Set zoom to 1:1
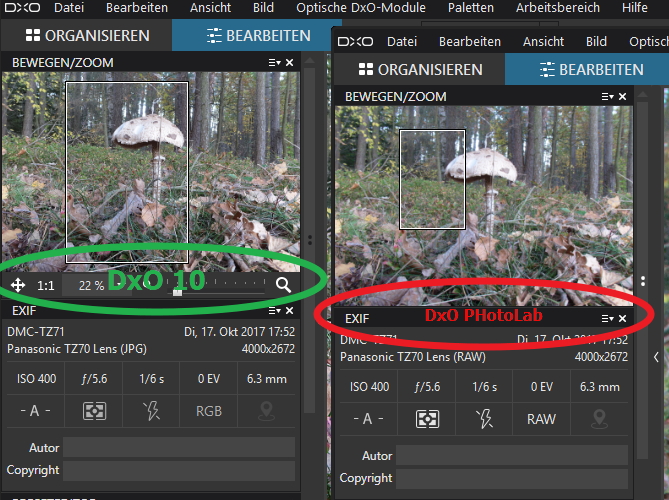The width and height of the screenshot is (669, 500). coord(45,285)
